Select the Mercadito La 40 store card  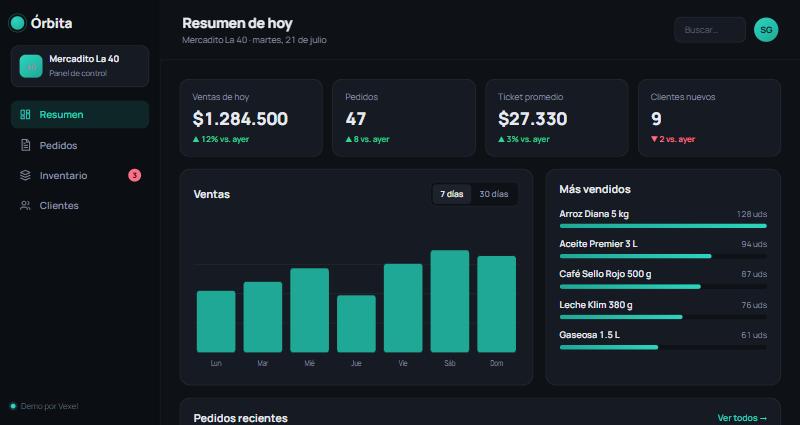pos(80,66)
